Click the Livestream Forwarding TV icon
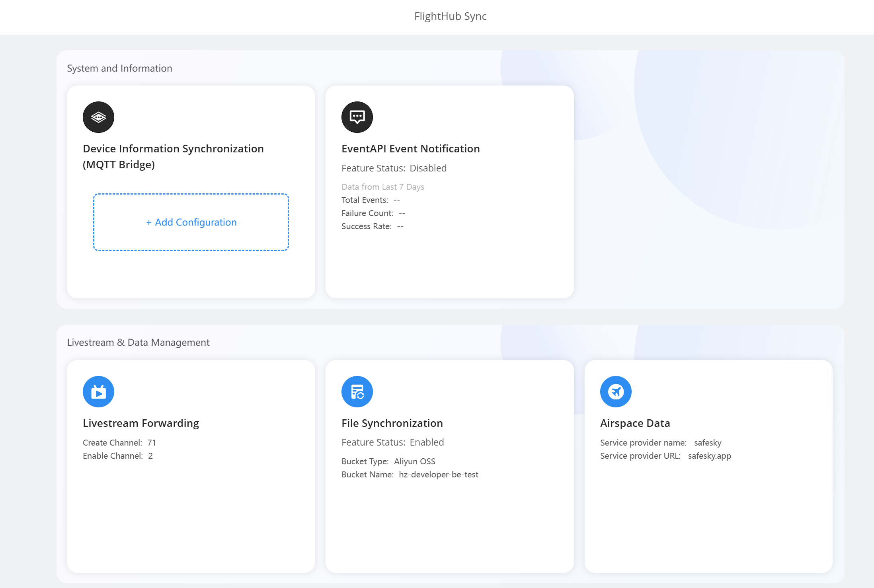 point(98,391)
